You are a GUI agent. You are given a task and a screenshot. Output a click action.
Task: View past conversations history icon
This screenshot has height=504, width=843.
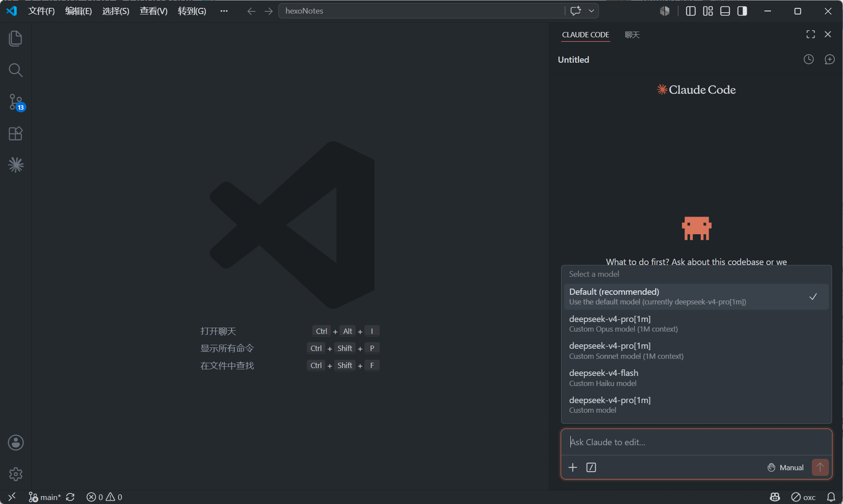(x=808, y=60)
